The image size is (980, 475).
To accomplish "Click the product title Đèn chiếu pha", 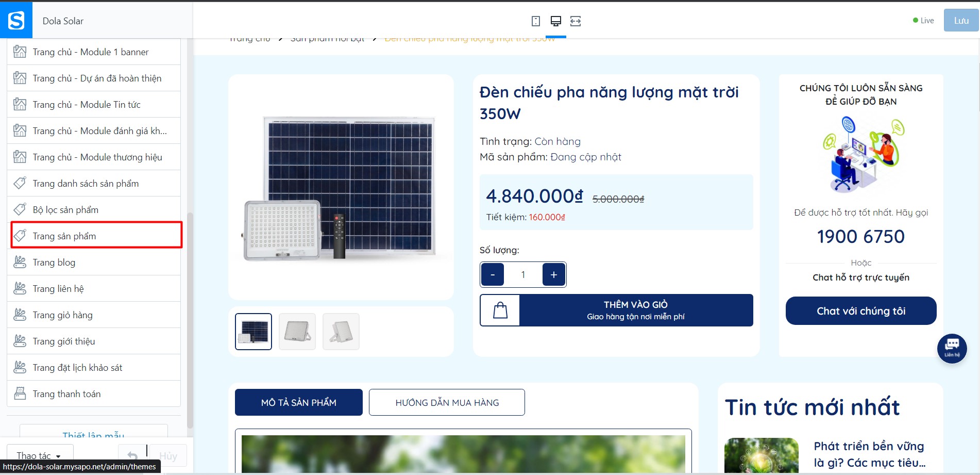I will coord(609,103).
